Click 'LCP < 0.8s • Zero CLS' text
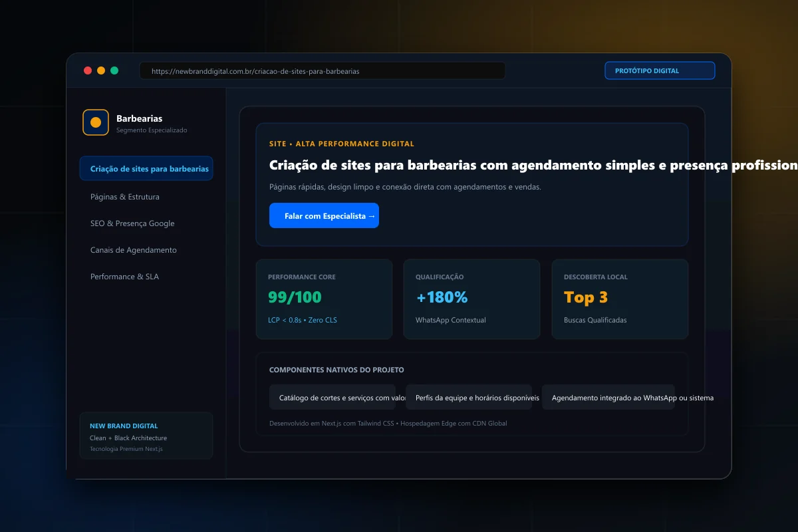Viewport: 798px width, 532px height. click(x=303, y=320)
